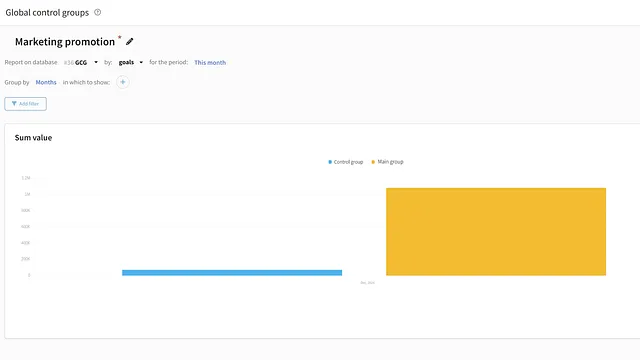Screen dimensions: 640x360
Task: Click the Global control groups page heading
Action: pyautogui.click(x=47, y=13)
